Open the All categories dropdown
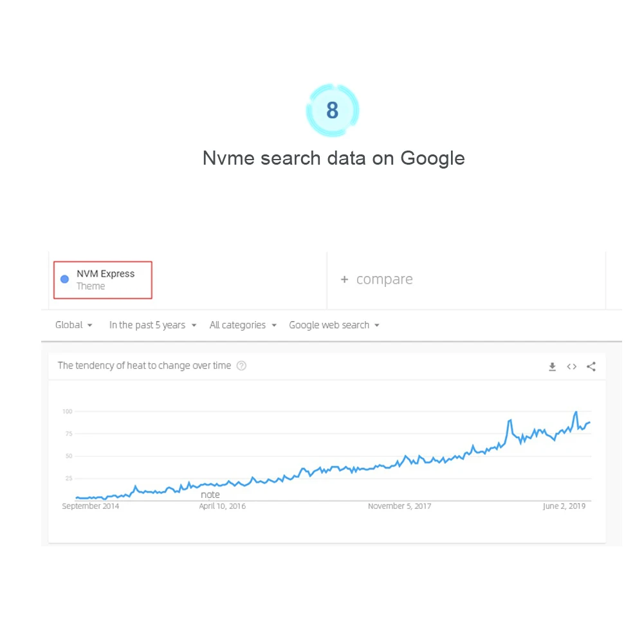Image resolution: width=644 pixels, height=644 pixels. [x=243, y=325]
